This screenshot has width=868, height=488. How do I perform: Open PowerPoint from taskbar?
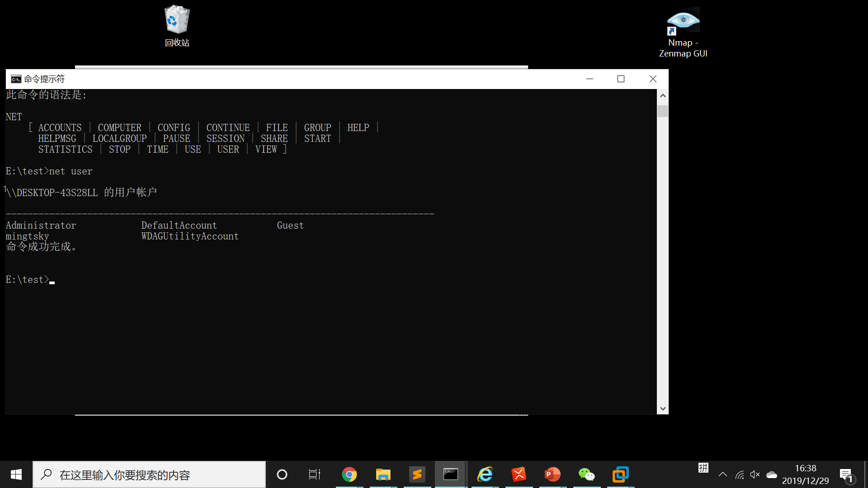pyautogui.click(x=552, y=474)
